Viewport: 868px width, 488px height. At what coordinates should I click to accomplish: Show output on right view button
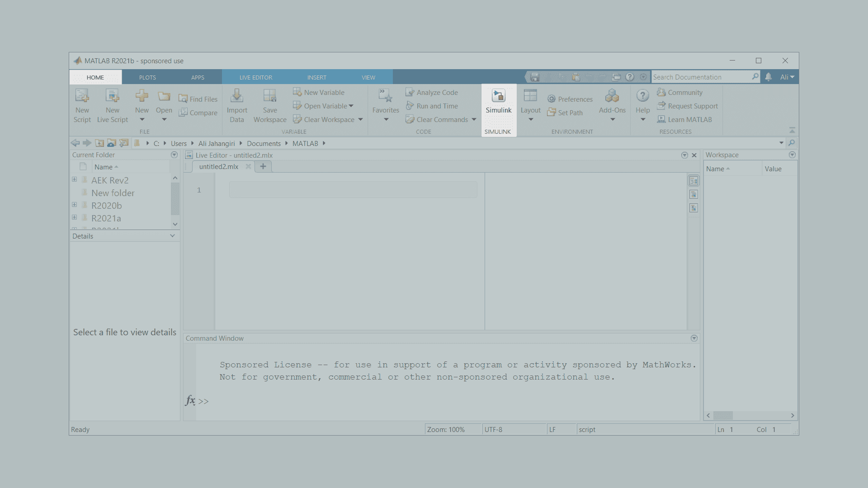[x=693, y=181]
